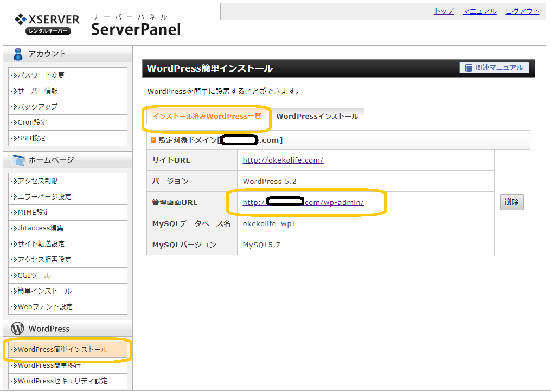Open サイト転送設定 menu item
The image size is (551, 392).
(x=68, y=244)
